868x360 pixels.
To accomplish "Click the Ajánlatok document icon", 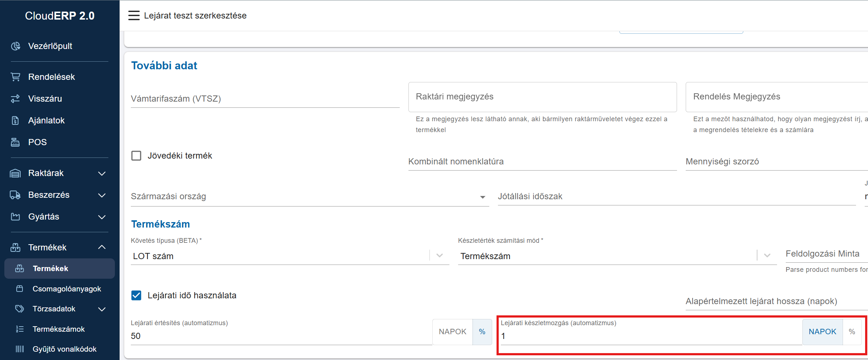I will (x=16, y=120).
